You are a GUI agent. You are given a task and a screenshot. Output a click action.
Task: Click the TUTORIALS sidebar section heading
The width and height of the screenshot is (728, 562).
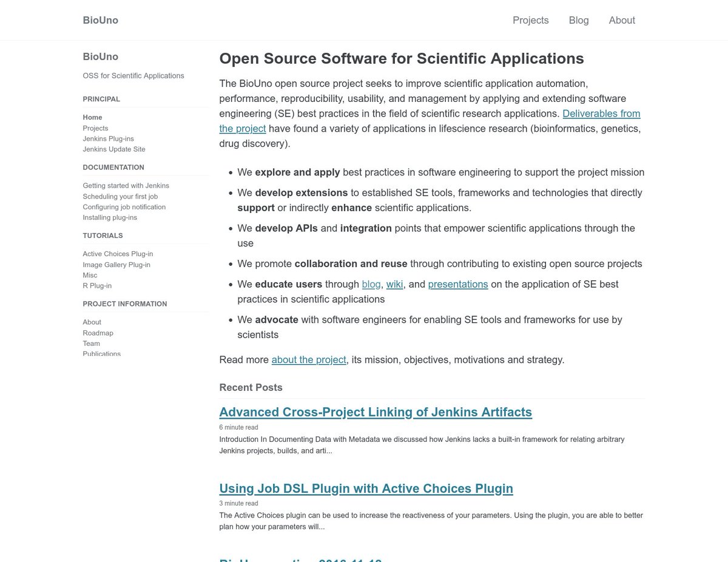pos(103,235)
